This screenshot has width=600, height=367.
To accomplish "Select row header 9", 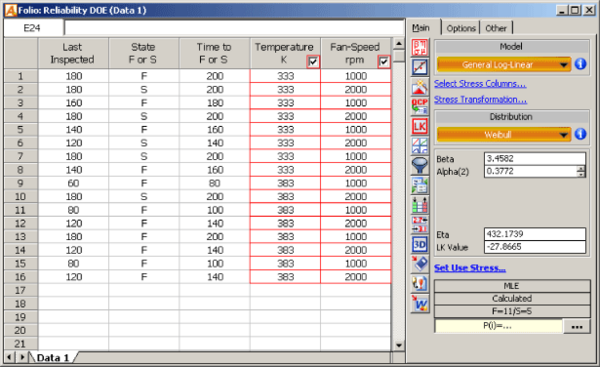I will (x=21, y=183).
